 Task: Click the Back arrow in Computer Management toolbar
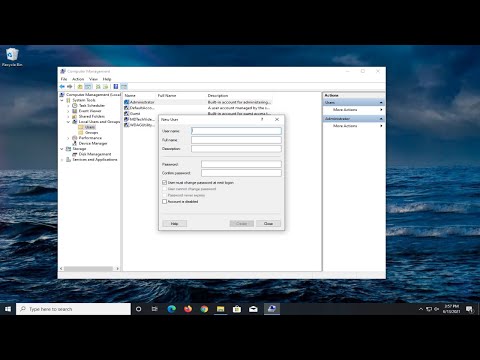click(62, 87)
